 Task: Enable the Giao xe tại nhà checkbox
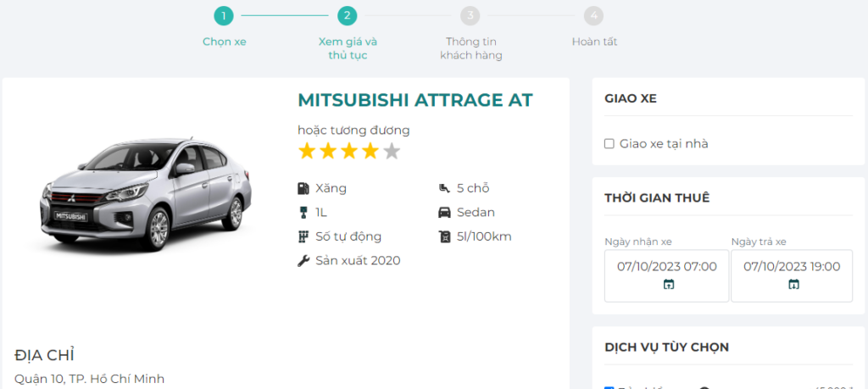[x=609, y=144]
